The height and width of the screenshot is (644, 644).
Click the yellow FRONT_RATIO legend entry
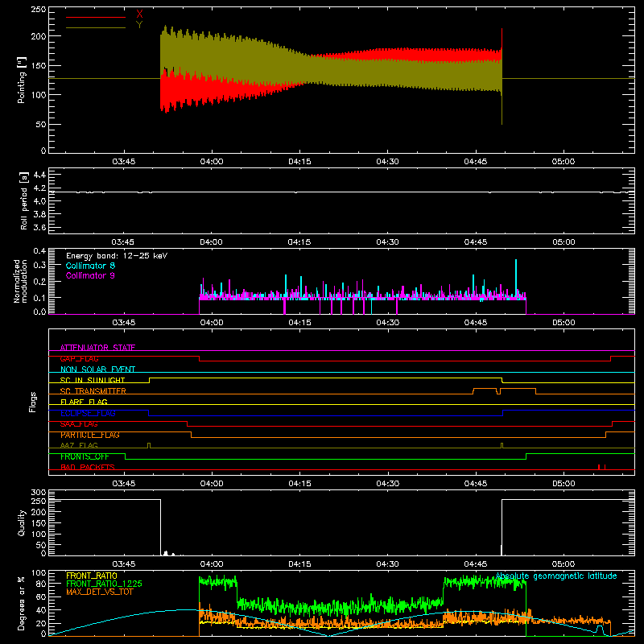[92, 576]
